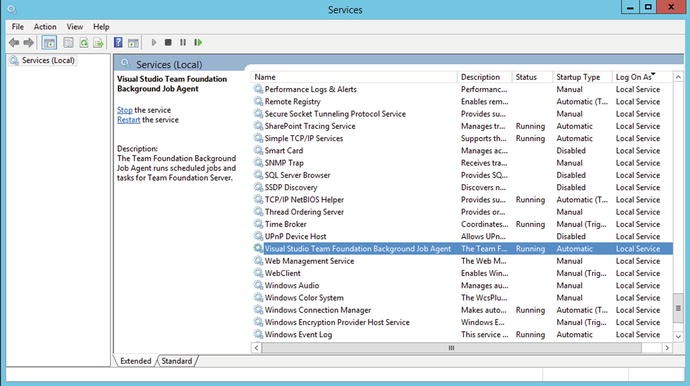Image resolution: width=690 pixels, height=386 pixels.
Task: Select the SSDP Discovery service
Action: (x=462, y=187)
